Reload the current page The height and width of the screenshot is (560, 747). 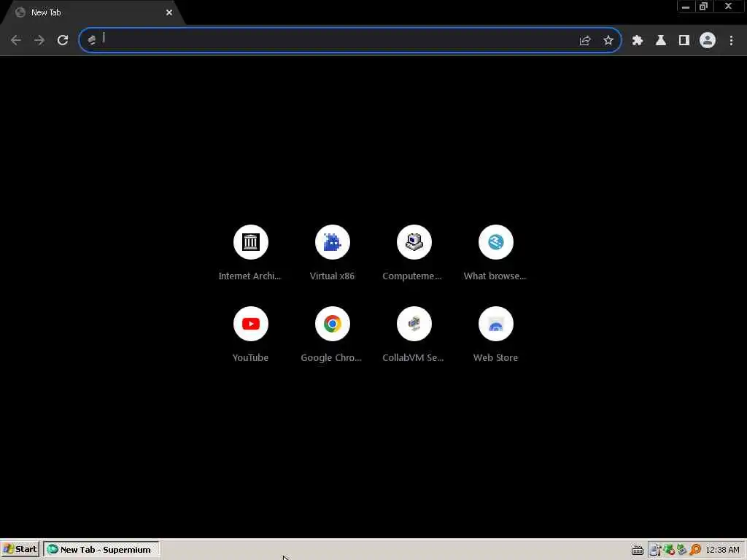pyautogui.click(x=63, y=40)
